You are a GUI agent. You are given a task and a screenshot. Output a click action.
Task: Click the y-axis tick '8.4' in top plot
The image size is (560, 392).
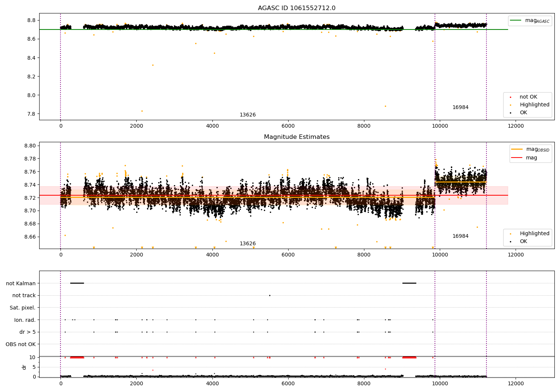point(31,58)
